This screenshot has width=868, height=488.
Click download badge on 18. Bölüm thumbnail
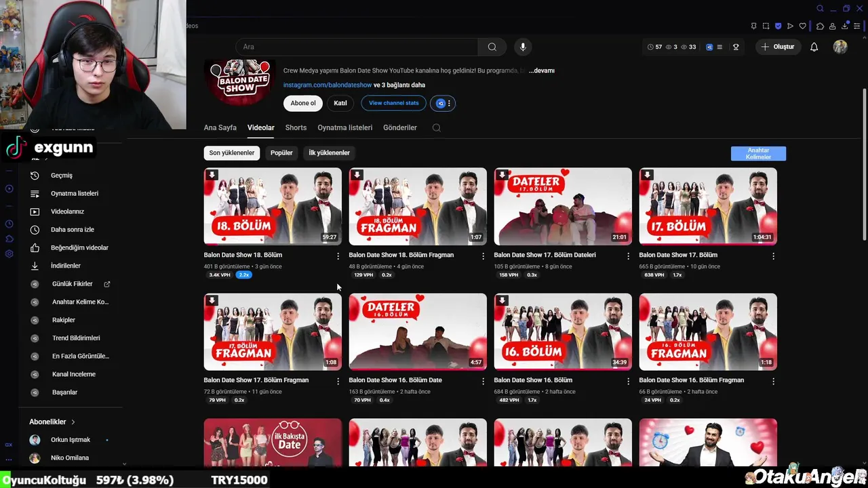tap(212, 175)
